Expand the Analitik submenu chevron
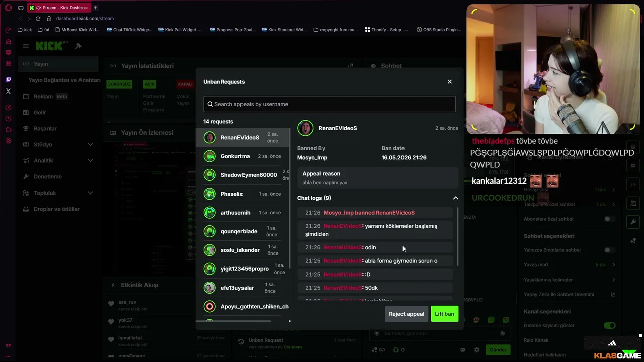This screenshot has width=644, height=362. (x=90, y=161)
